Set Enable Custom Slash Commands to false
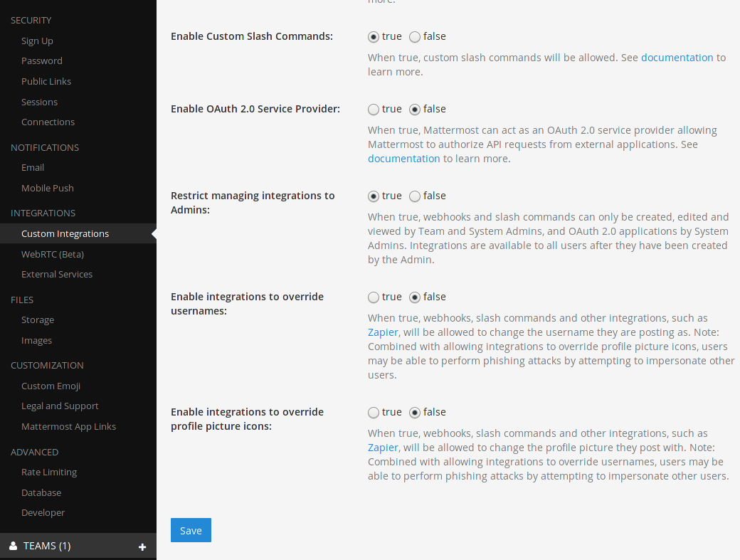The image size is (740, 560). pyautogui.click(x=415, y=37)
